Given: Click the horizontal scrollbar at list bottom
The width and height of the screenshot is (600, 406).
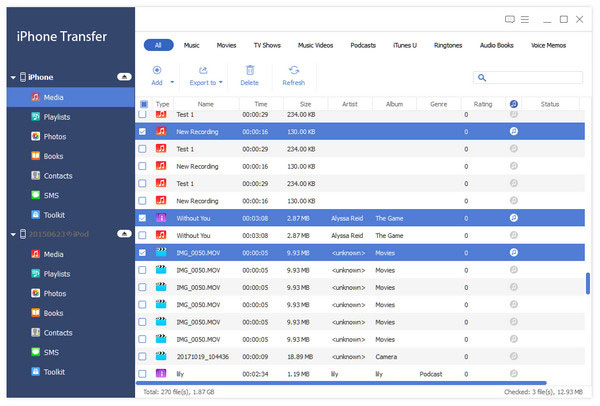Looking at the screenshot, I should 341,383.
